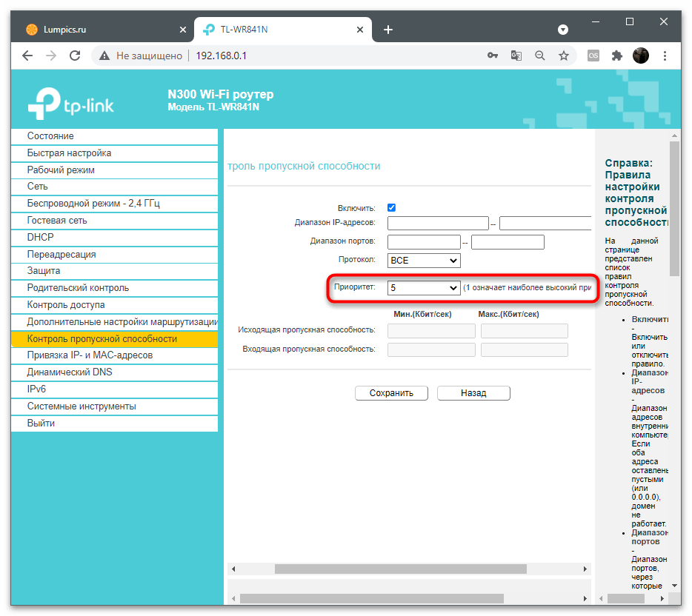
Task: Close the Lumpics.ru tab
Action: point(183,30)
